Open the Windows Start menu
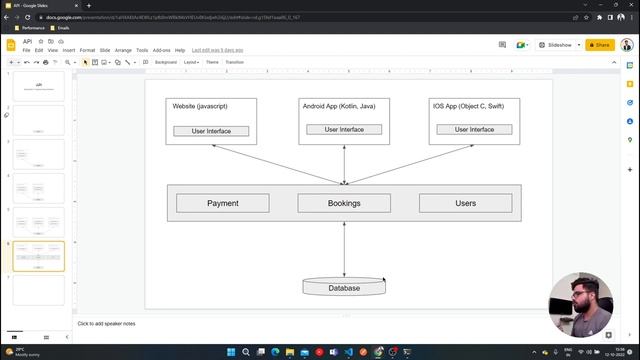The height and width of the screenshot is (360, 640). (231, 352)
